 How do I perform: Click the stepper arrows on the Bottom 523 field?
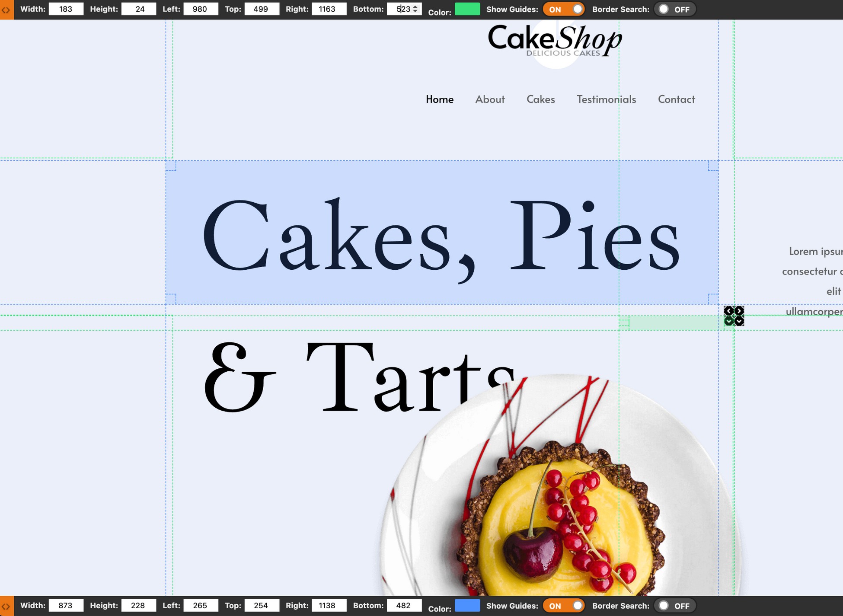415,9
